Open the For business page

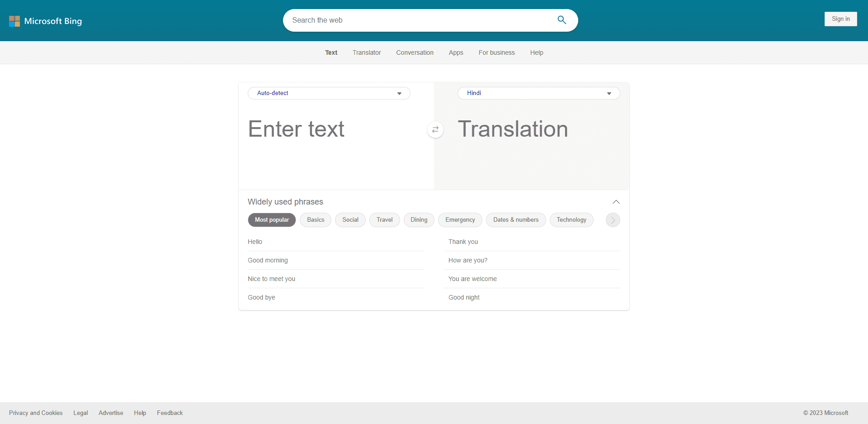click(x=496, y=52)
